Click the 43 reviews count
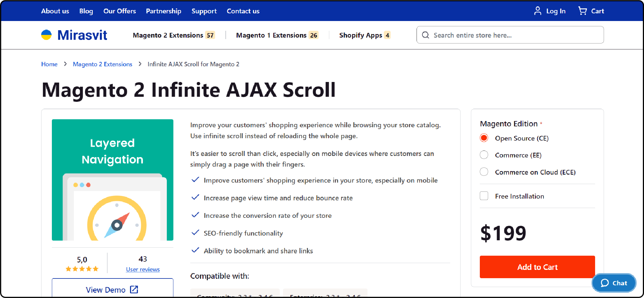Image resolution: width=644 pixels, height=298 pixels. pyautogui.click(x=143, y=259)
